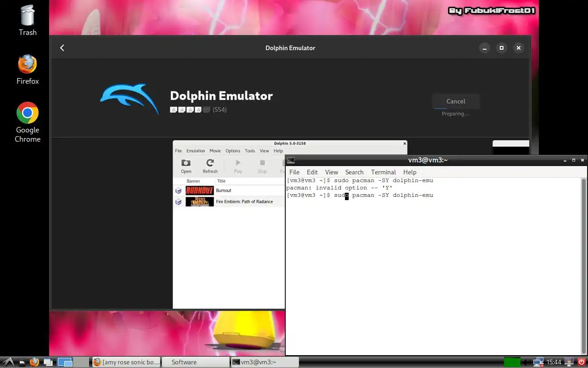Open the terminal's Help menu

tap(410, 172)
